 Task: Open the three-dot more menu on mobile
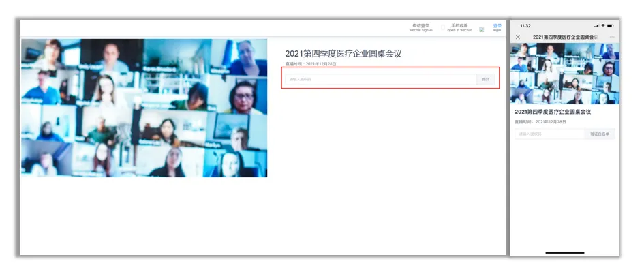pos(612,37)
